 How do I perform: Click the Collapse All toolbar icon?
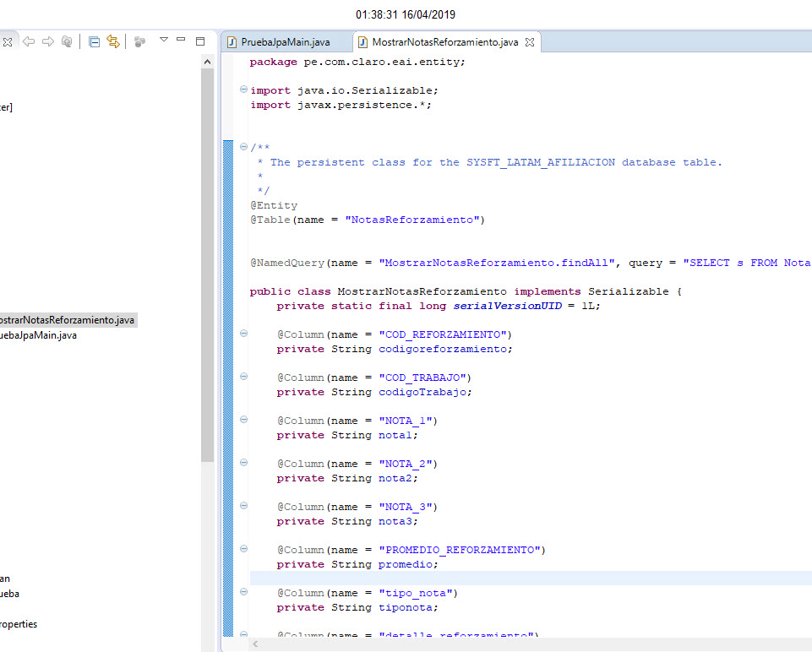point(95,41)
